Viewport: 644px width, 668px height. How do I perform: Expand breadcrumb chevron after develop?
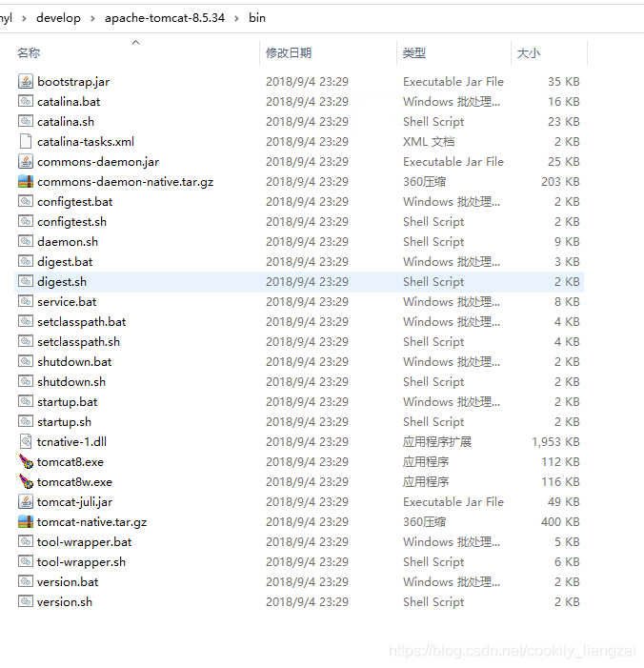(92, 18)
